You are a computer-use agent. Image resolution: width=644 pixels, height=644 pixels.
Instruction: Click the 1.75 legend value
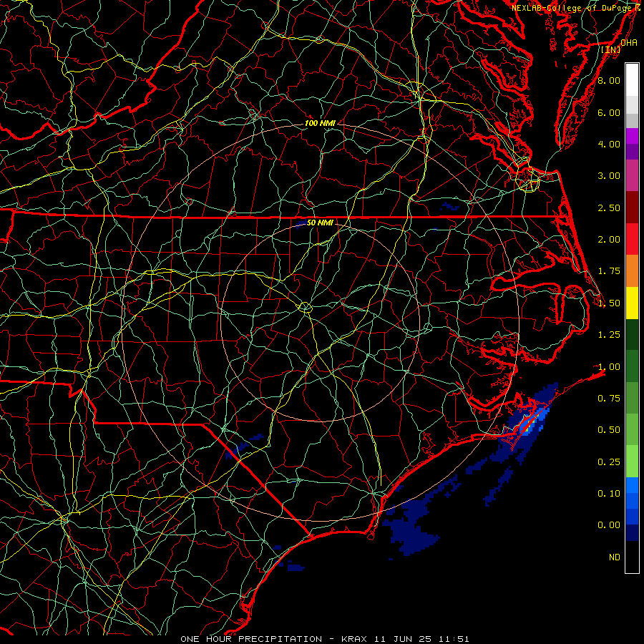609,271
